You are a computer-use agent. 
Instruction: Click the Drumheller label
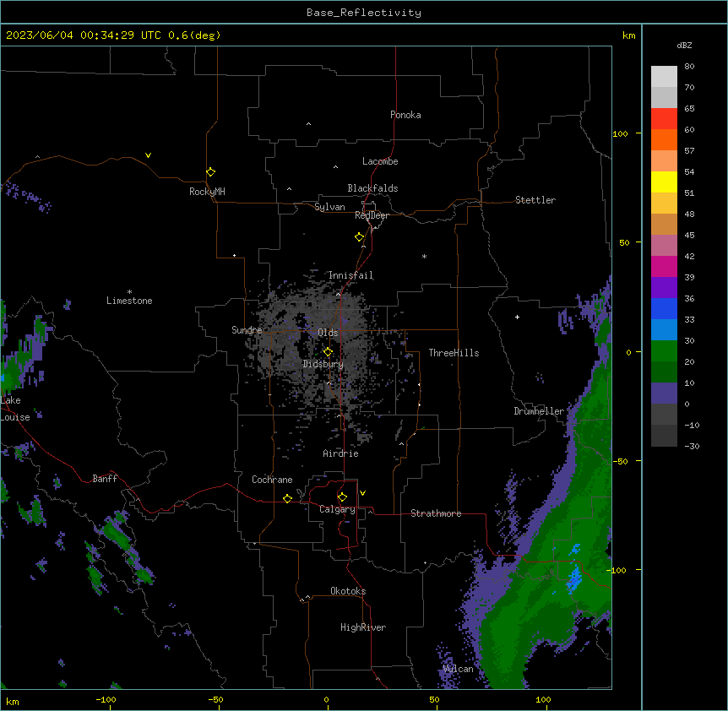tap(539, 411)
